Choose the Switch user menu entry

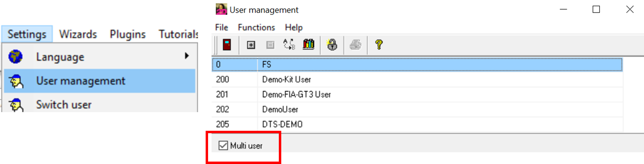(64, 104)
